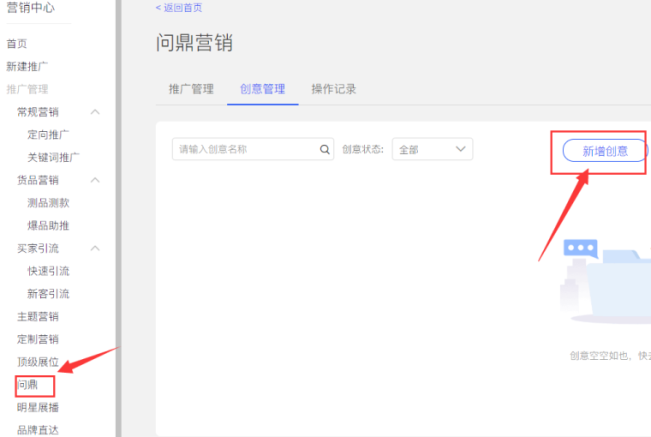Collapse the 买家引流 section
The height and width of the screenshot is (437, 651).
tap(95, 248)
